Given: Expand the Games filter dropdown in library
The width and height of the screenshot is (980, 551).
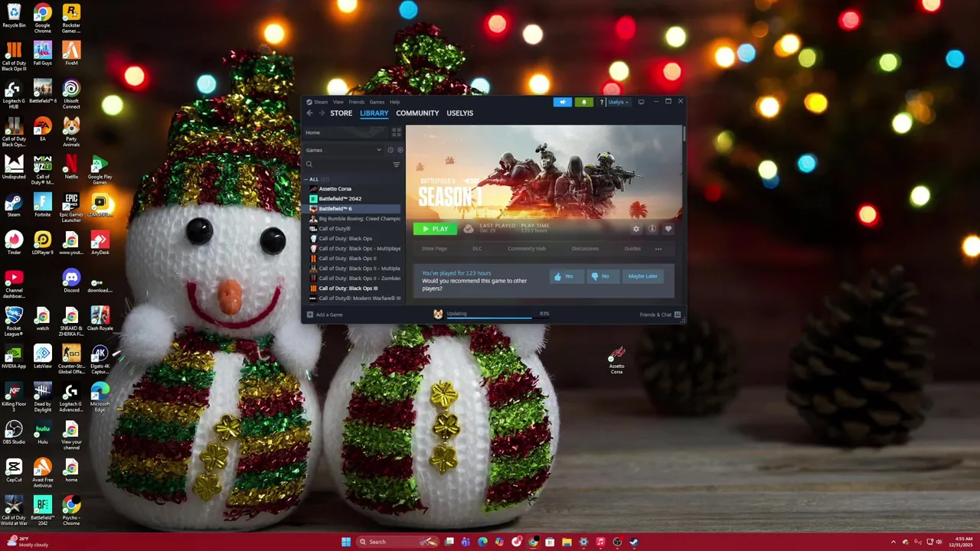Looking at the screenshot, I should [x=378, y=150].
